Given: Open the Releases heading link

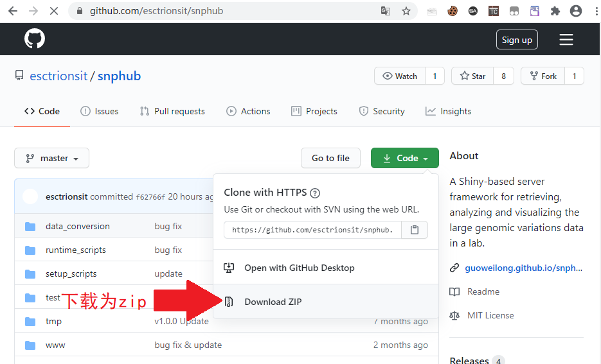Looking at the screenshot, I should (469, 361).
